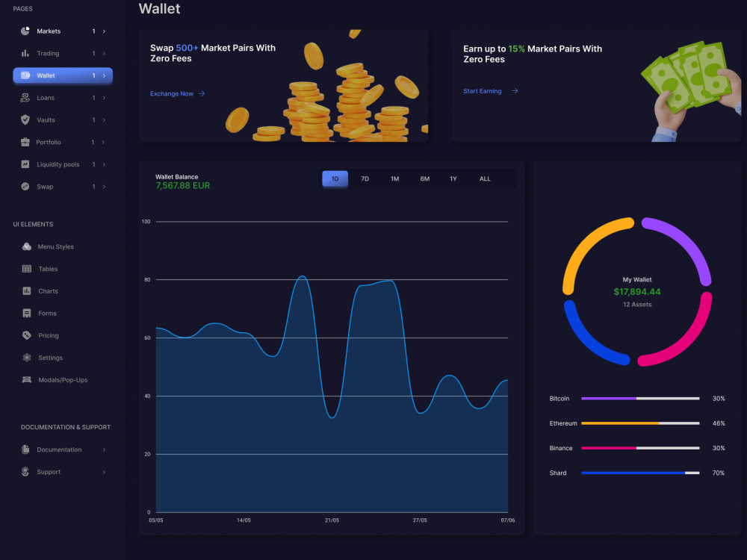The image size is (747, 560).
Task: Click the Modals/Pop-Ups icon
Action: [x=27, y=380]
